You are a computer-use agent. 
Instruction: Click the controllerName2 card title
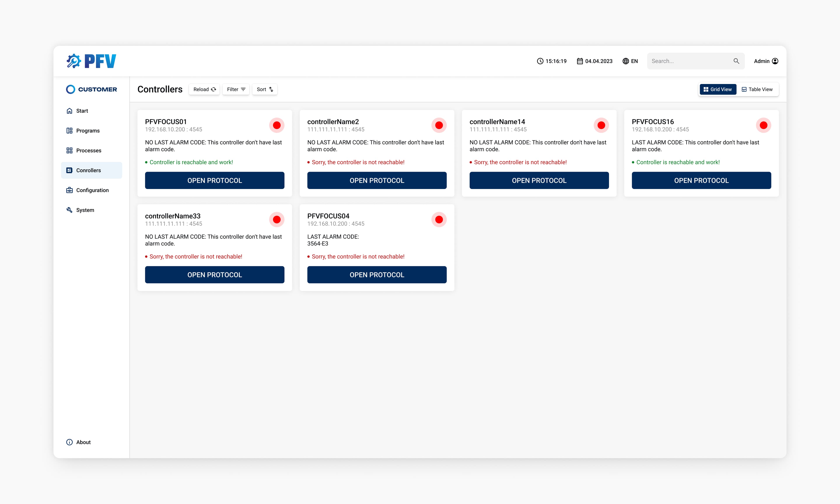point(333,122)
